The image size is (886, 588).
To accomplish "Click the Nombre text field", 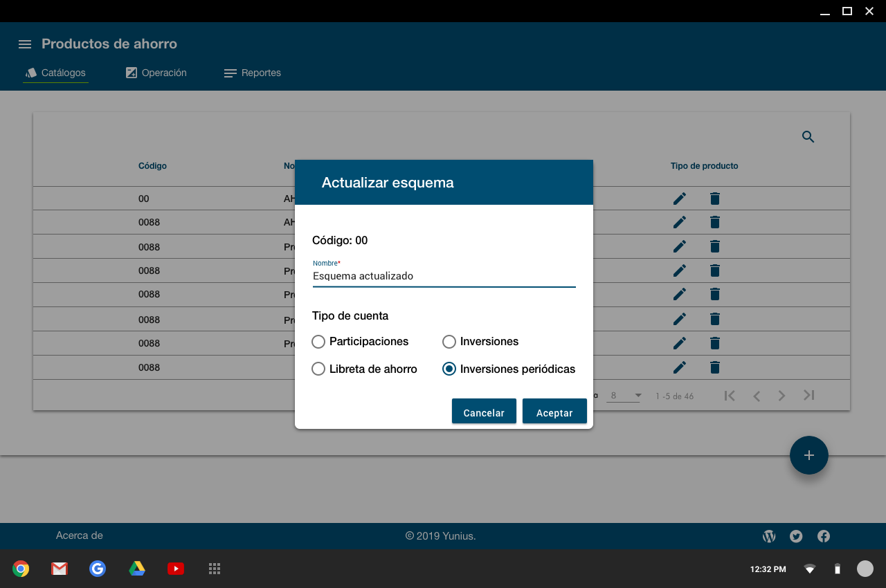I will [444, 276].
